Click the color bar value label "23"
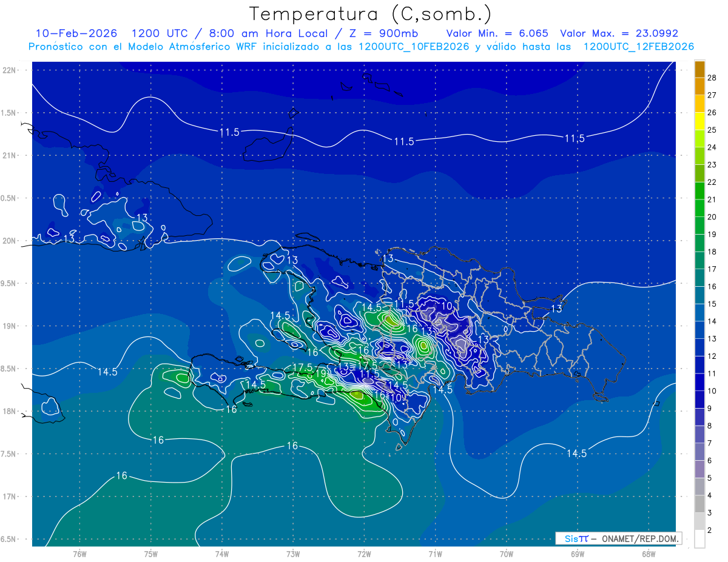 tap(712, 165)
